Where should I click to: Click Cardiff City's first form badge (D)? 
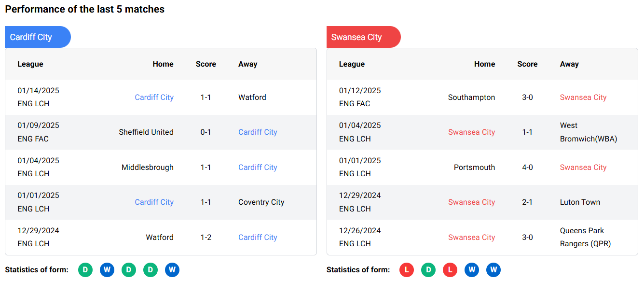[x=85, y=270]
